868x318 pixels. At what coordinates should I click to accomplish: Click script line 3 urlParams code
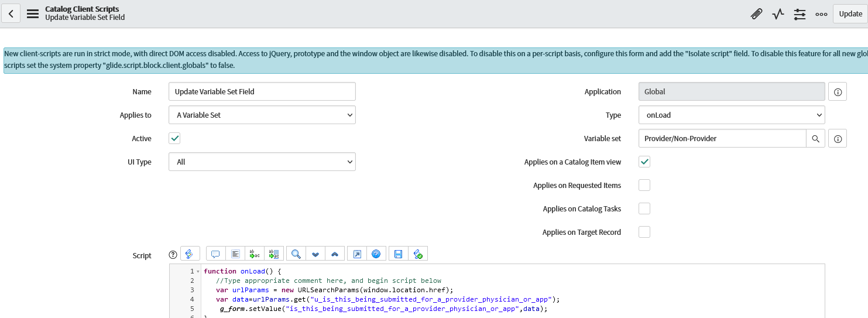334,290
